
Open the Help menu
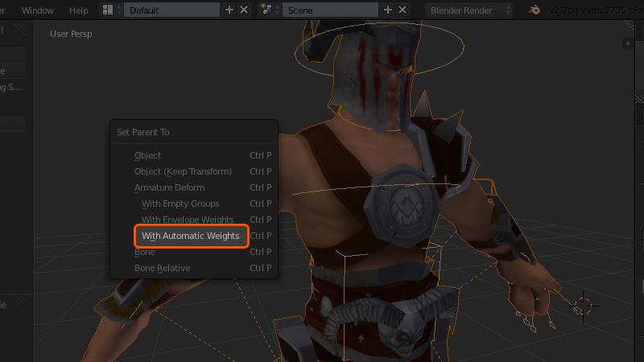pos(78,10)
